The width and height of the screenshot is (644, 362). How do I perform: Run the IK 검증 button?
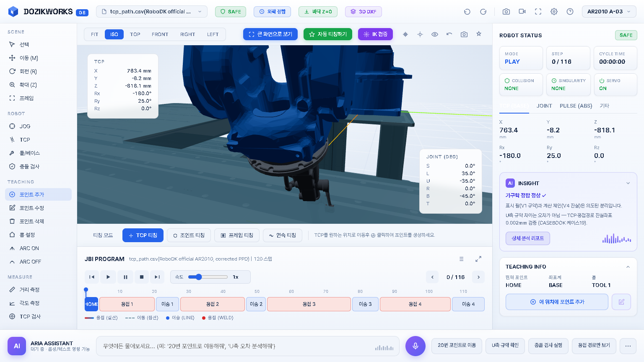coord(375,34)
